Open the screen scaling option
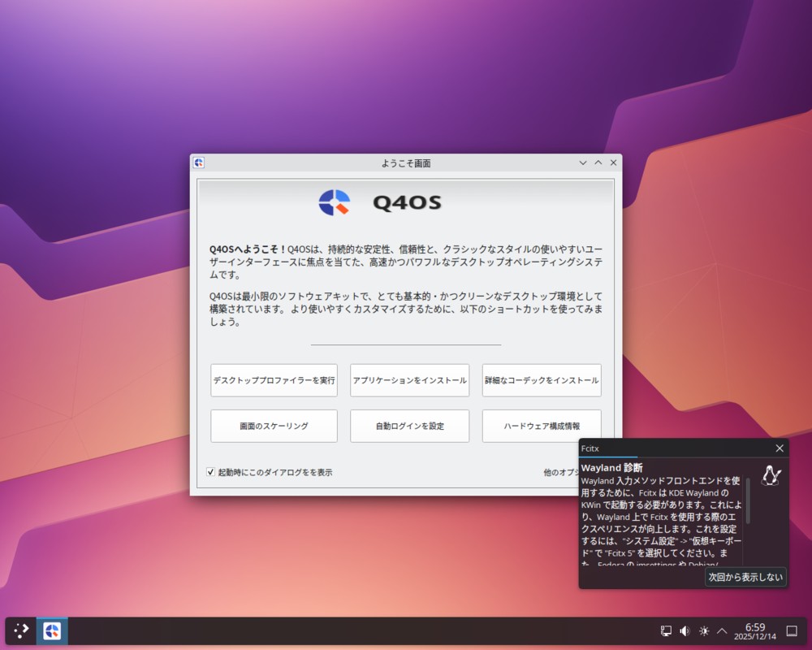This screenshot has width=812, height=650. click(274, 426)
